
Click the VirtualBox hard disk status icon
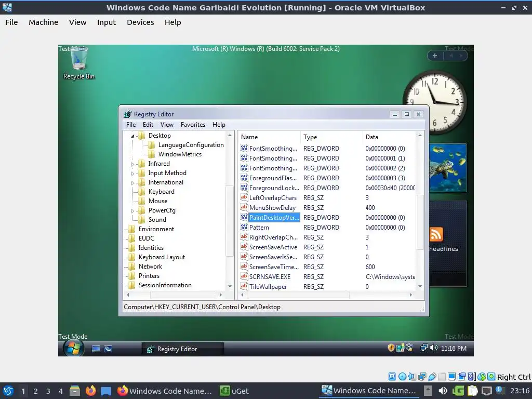(392, 377)
